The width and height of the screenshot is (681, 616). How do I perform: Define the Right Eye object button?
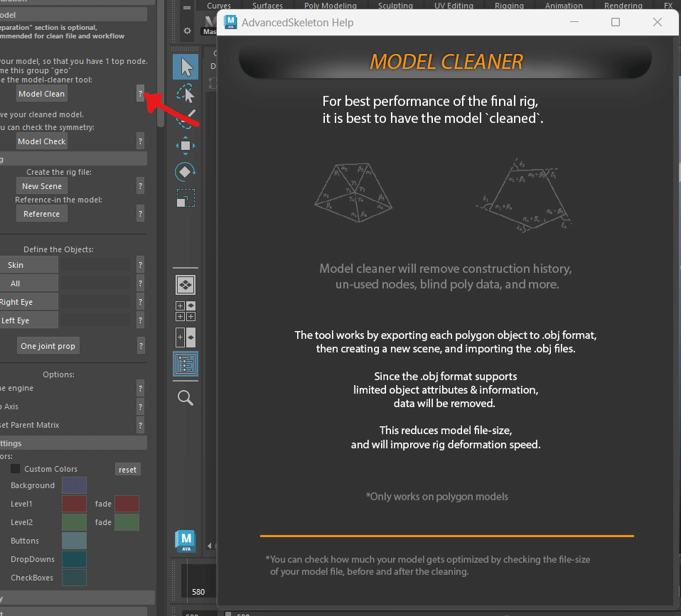pos(28,302)
